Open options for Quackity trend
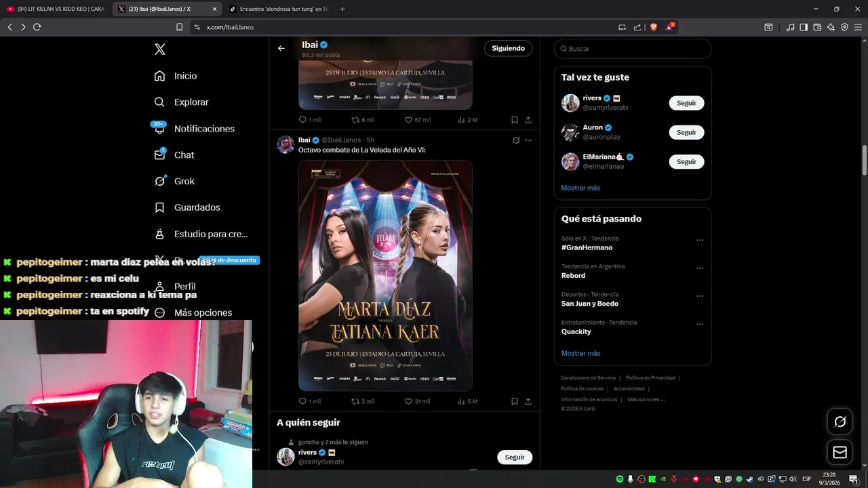Screen dimensions: 868x488 click(x=700, y=324)
